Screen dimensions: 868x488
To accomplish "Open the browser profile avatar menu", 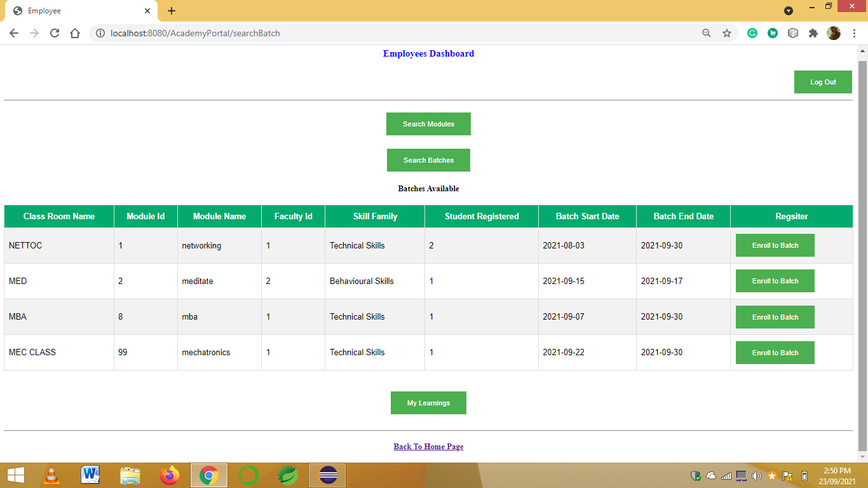I will (x=834, y=33).
